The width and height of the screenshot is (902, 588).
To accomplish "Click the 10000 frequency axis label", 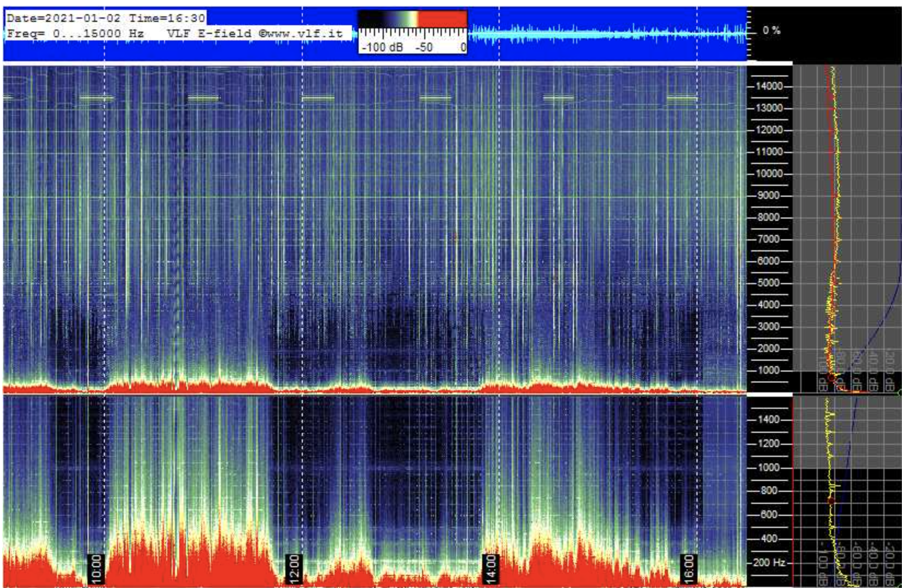I will click(769, 174).
